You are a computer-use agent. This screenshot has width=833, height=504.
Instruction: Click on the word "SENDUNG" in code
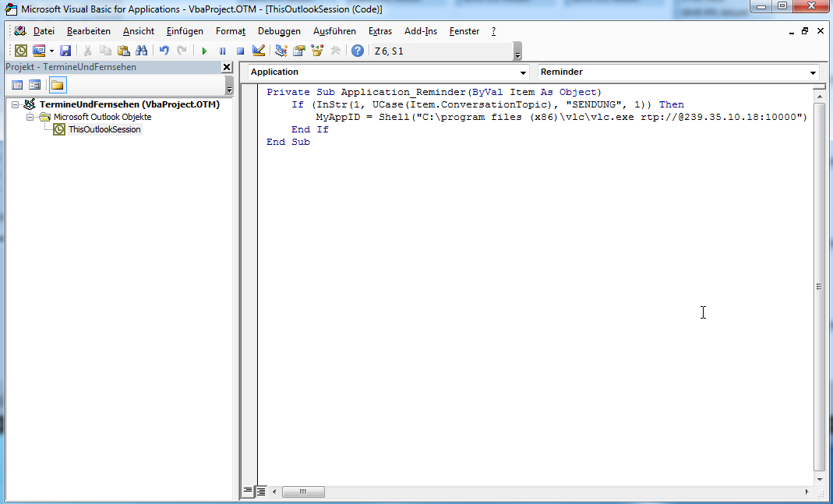click(594, 104)
